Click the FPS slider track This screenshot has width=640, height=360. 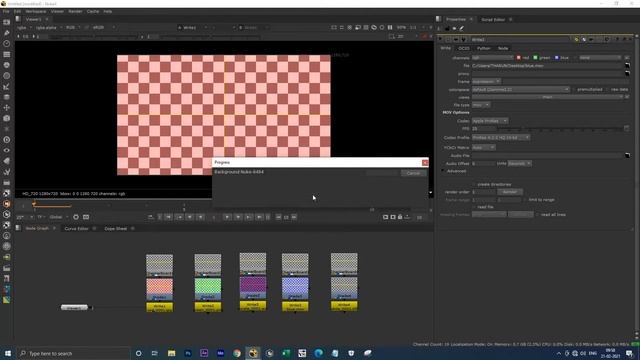coord(560,129)
